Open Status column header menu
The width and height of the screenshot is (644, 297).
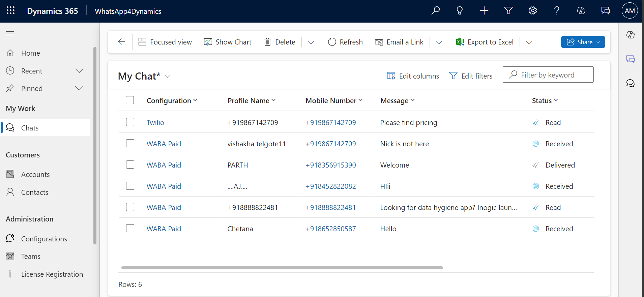pyautogui.click(x=545, y=100)
